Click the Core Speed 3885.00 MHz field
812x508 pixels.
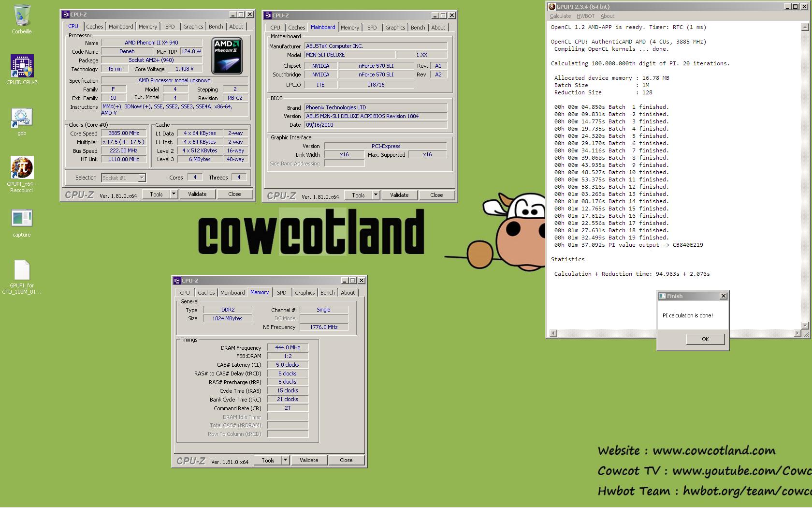click(x=124, y=133)
